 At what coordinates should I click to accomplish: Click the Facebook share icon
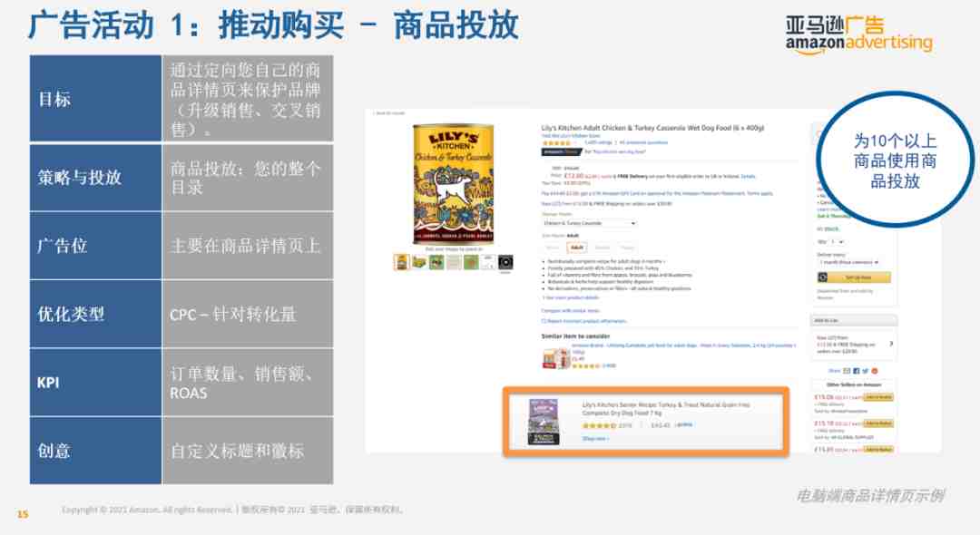[857, 371]
